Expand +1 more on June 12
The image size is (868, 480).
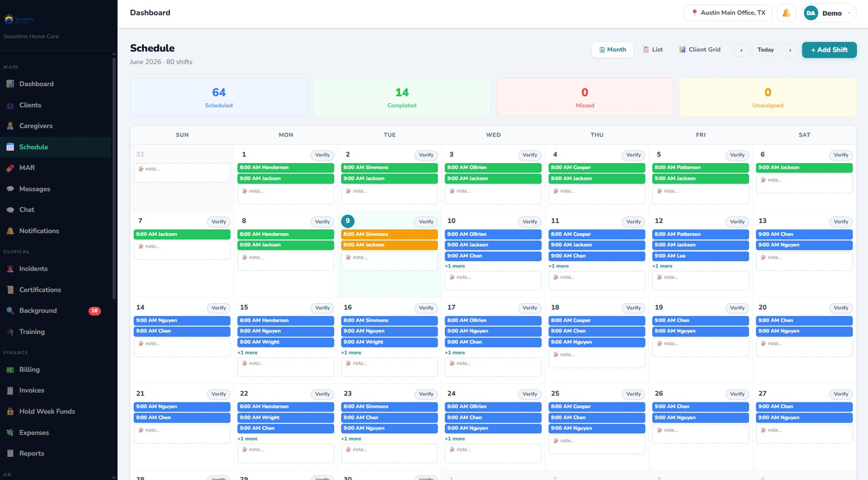point(662,266)
